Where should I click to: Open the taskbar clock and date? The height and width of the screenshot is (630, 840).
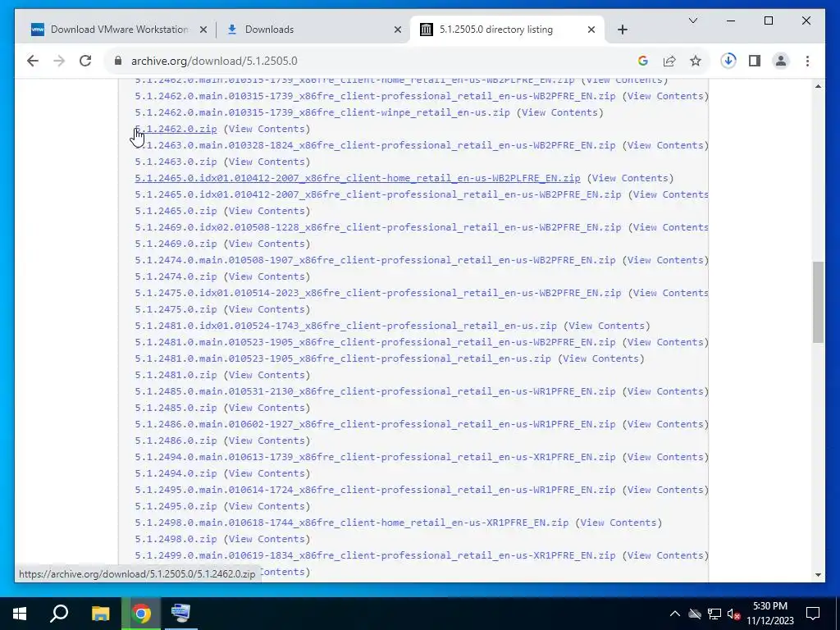770,614
